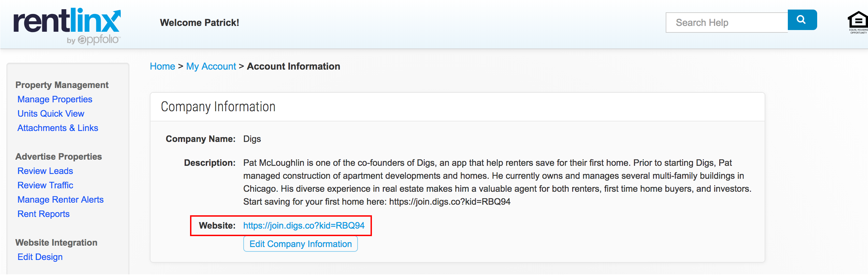This screenshot has height=275, width=868.
Task: Open Review Leads
Action: pos(45,171)
